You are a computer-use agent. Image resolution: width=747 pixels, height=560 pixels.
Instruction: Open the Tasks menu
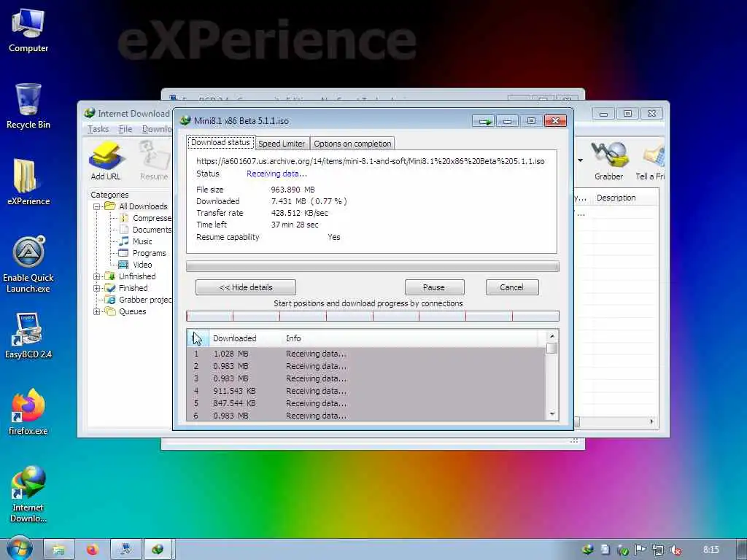tap(98, 129)
